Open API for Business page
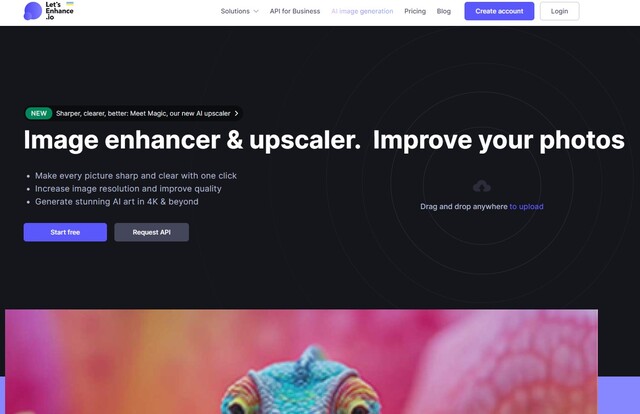640x414 pixels. [x=295, y=11]
